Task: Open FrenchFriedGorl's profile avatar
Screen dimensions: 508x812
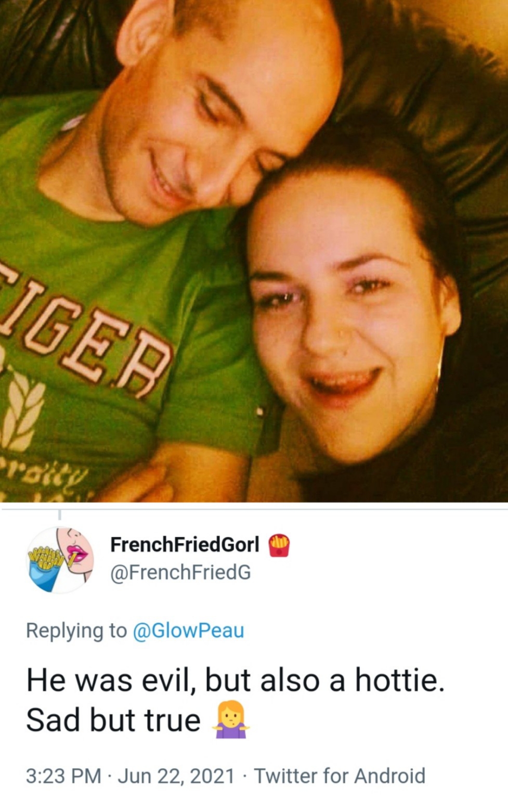Action: point(60,559)
